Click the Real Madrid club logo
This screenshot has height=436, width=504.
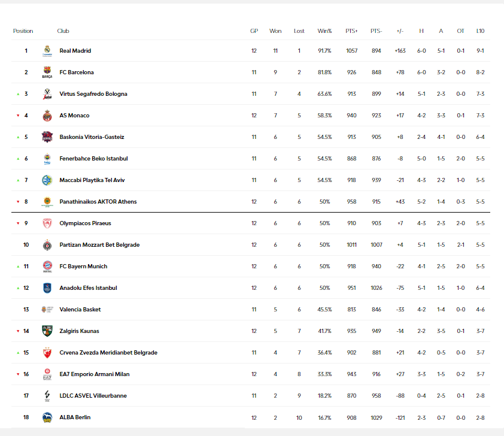tap(47, 51)
